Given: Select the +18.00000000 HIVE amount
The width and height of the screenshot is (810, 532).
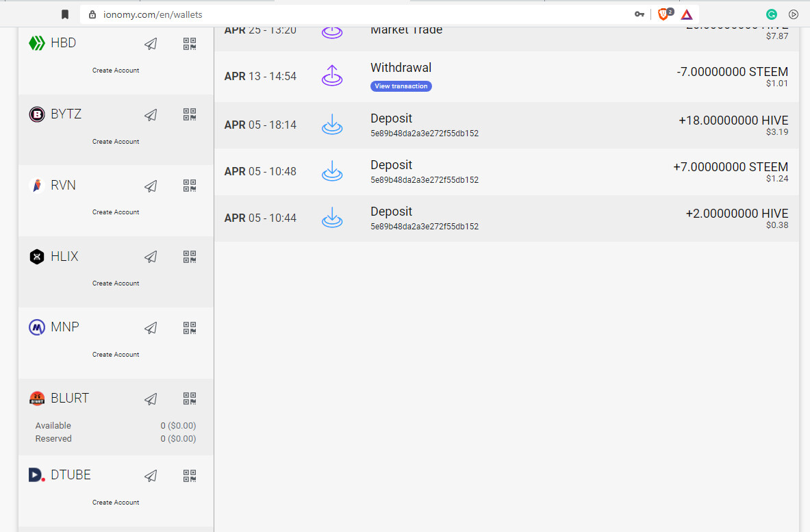Looking at the screenshot, I should (x=733, y=121).
